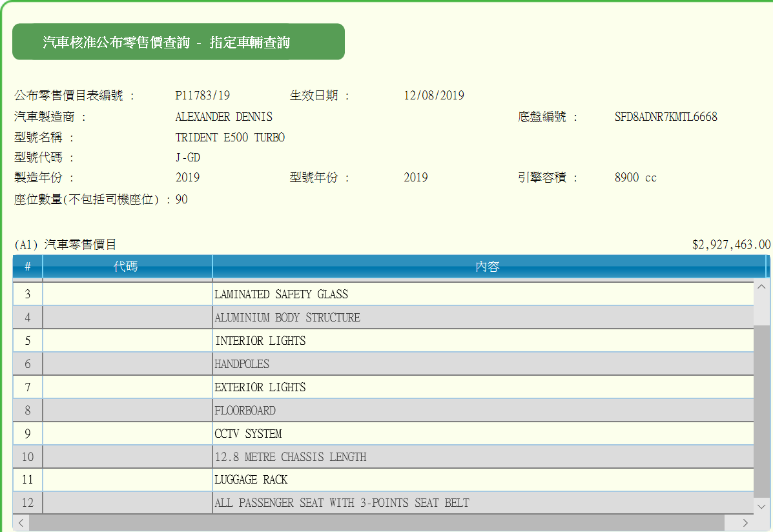Select '12.8 METRE CHASSIS LENGTH' row
Screen dimensions: 773x532
click(384, 456)
